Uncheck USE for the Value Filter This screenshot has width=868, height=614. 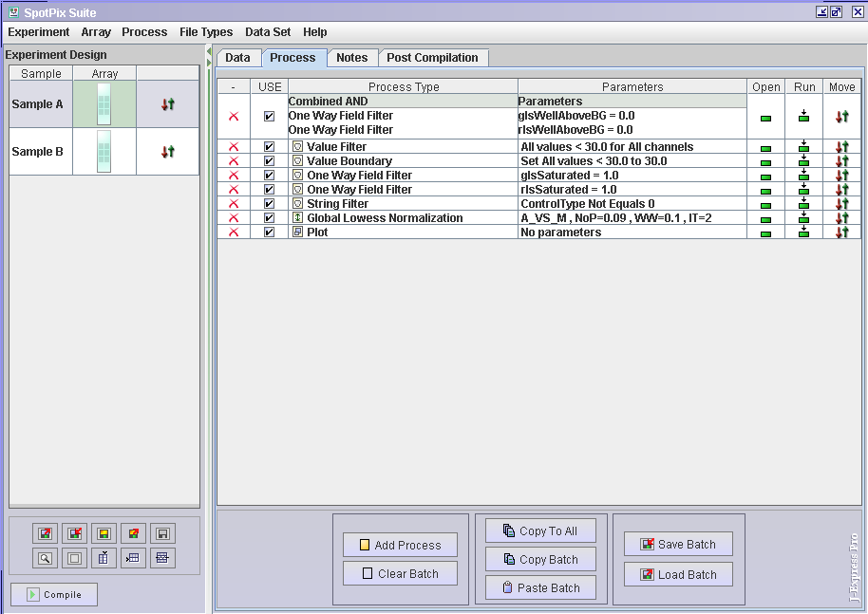pos(270,147)
